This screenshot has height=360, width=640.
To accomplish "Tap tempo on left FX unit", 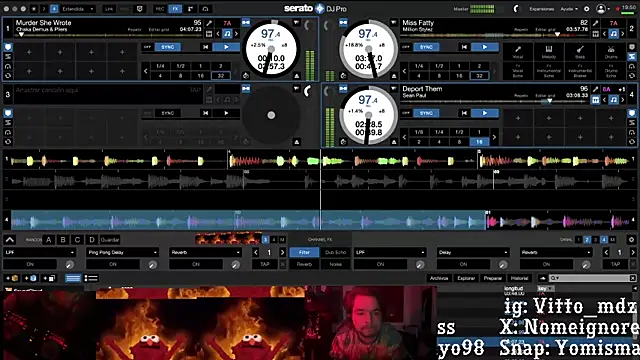I will [264, 264].
